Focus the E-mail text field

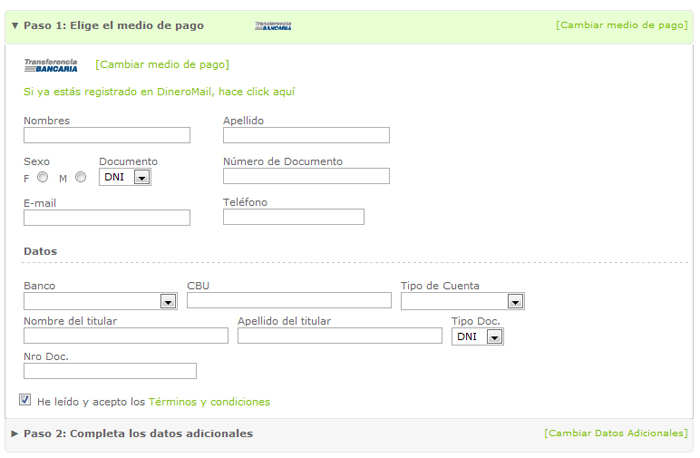coord(106,217)
